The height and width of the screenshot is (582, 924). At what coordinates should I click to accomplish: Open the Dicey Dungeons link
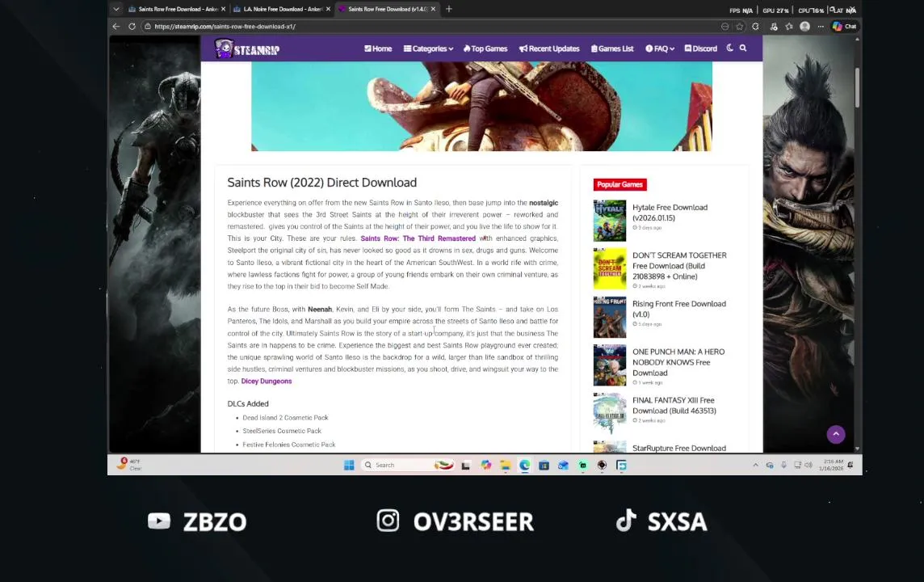[267, 381]
